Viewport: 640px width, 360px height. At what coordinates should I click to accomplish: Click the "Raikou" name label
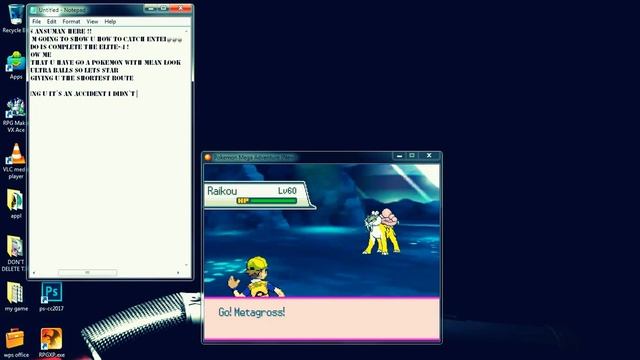(x=222, y=191)
